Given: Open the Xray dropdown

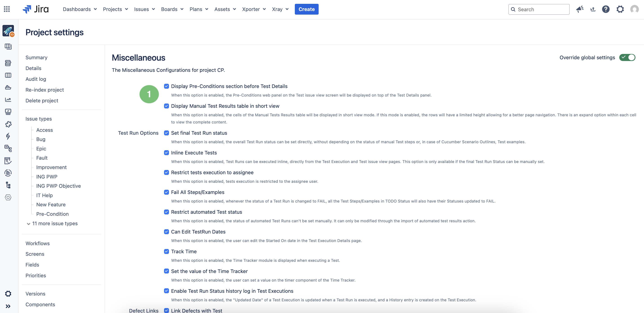Looking at the screenshot, I should pyautogui.click(x=280, y=9).
